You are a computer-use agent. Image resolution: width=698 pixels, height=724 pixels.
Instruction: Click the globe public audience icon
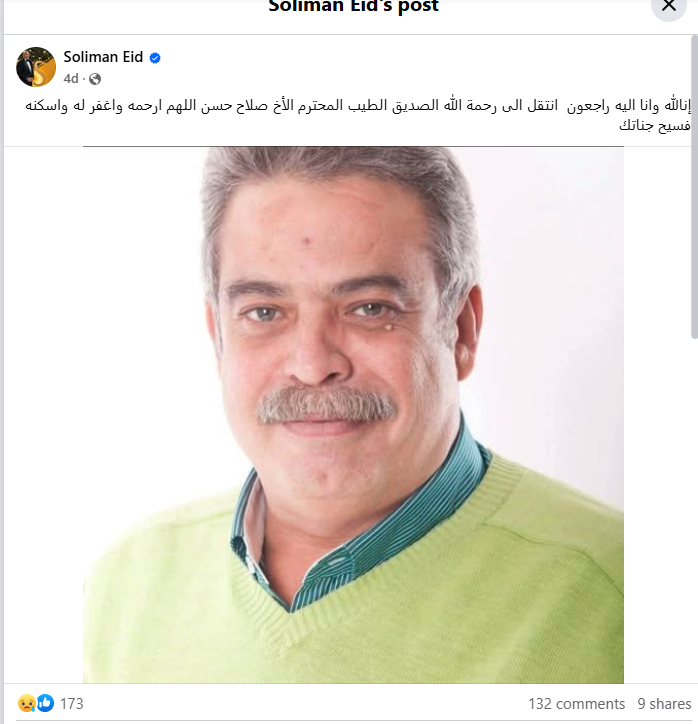click(x=95, y=79)
